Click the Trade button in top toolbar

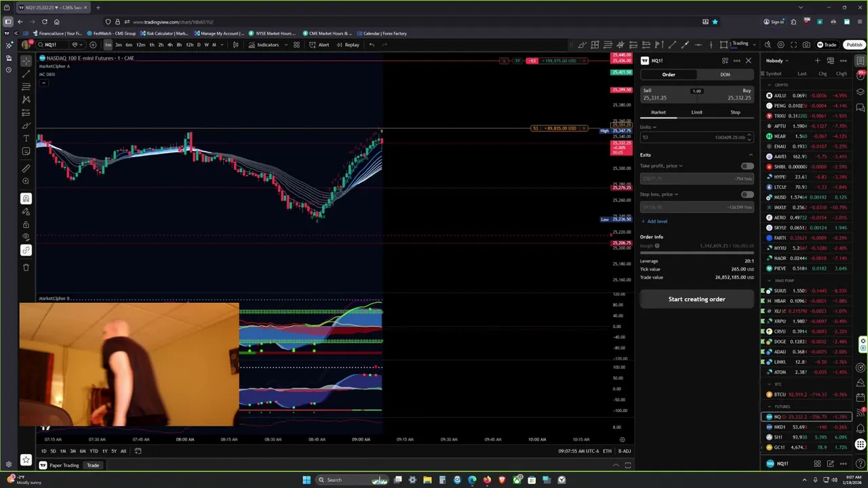pos(827,45)
